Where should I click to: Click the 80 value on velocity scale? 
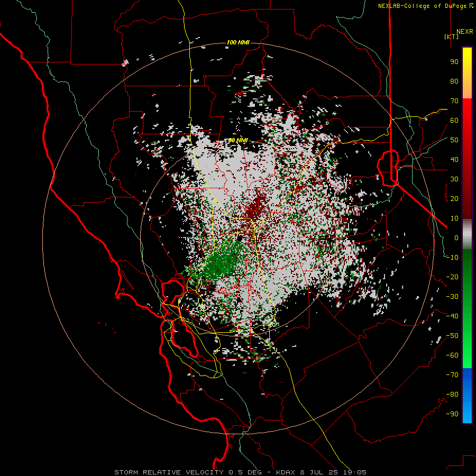(x=454, y=81)
